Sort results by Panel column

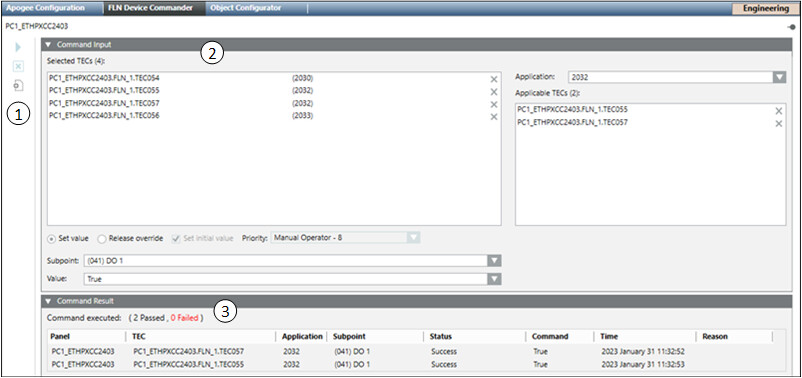tap(59, 337)
